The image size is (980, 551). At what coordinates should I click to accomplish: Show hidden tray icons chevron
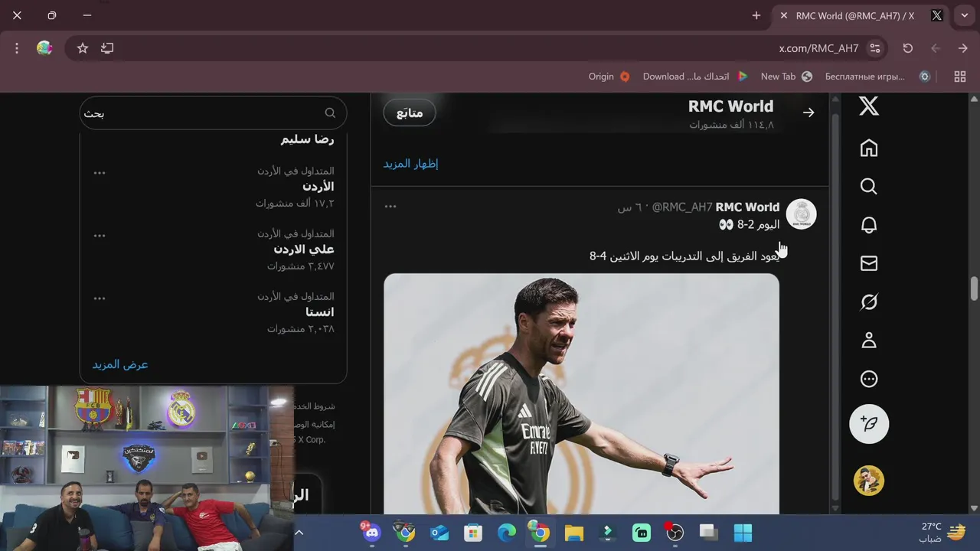click(x=299, y=533)
